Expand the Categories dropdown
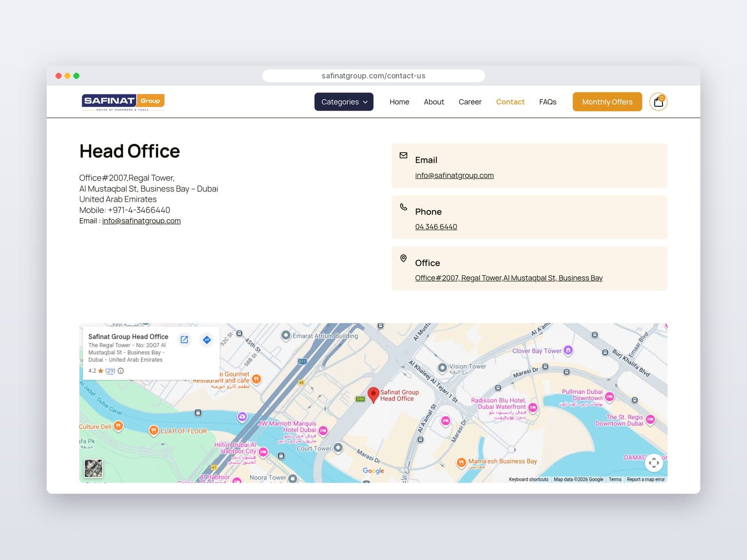This screenshot has width=747, height=560. 344,102
